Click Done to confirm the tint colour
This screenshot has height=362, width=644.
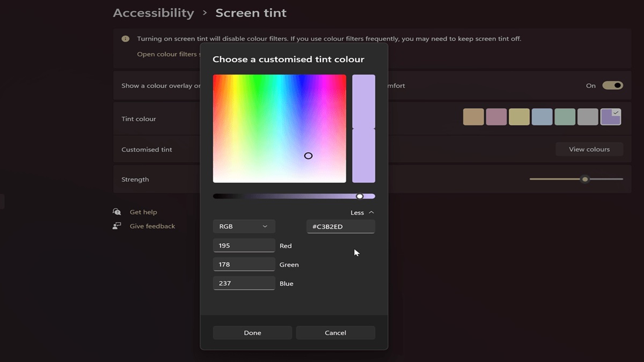[x=252, y=333]
